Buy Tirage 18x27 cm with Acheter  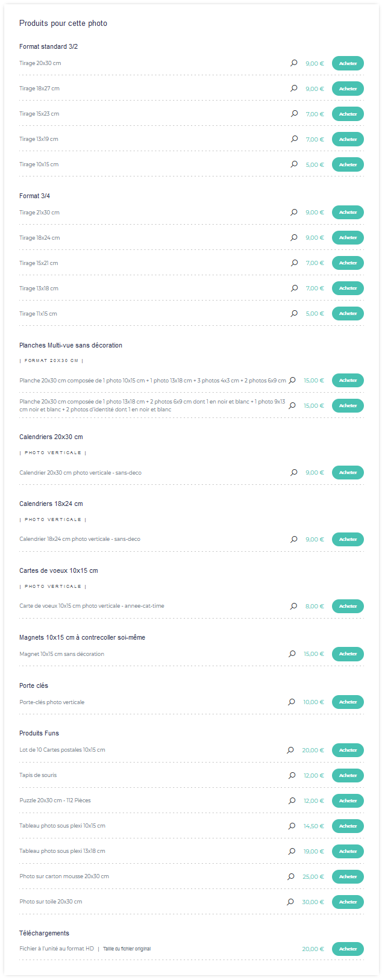[348, 89]
